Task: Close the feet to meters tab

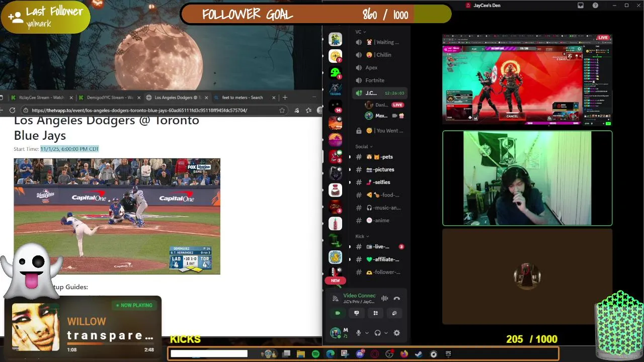Action: tap(274, 98)
